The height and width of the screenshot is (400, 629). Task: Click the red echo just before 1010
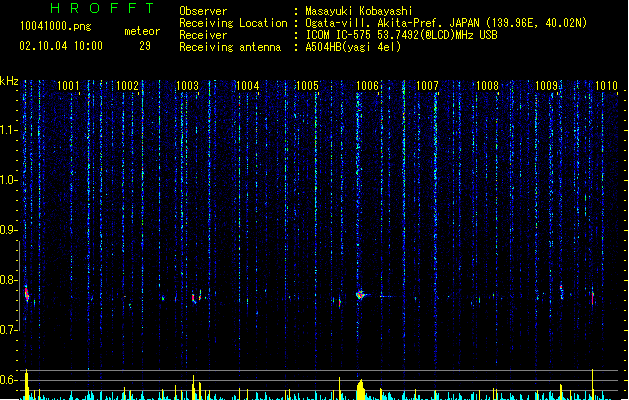(x=592, y=297)
